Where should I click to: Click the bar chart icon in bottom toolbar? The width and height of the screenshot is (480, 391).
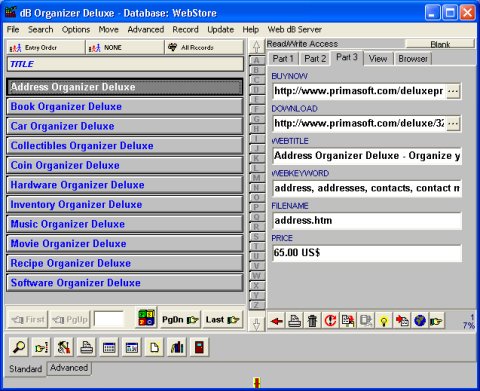[x=177, y=347]
